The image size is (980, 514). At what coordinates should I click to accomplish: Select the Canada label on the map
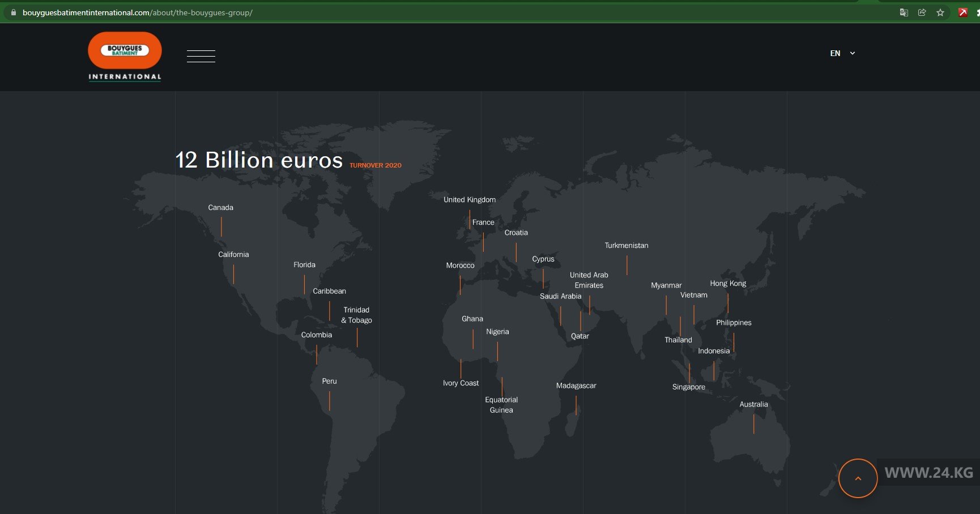click(x=221, y=208)
